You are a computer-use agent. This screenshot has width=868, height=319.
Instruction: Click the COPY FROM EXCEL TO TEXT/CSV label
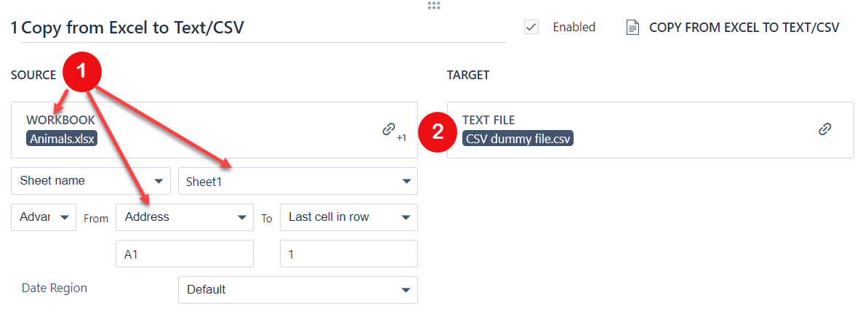(x=744, y=28)
